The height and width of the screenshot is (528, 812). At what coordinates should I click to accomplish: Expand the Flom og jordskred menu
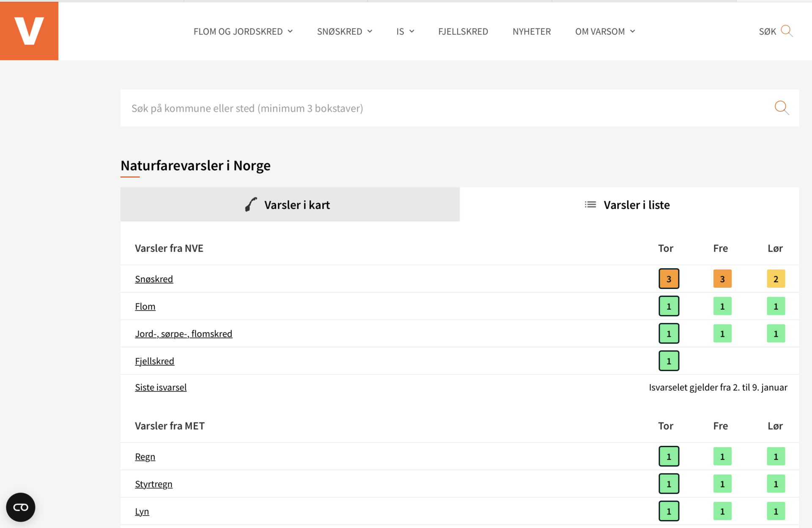[x=243, y=32]
